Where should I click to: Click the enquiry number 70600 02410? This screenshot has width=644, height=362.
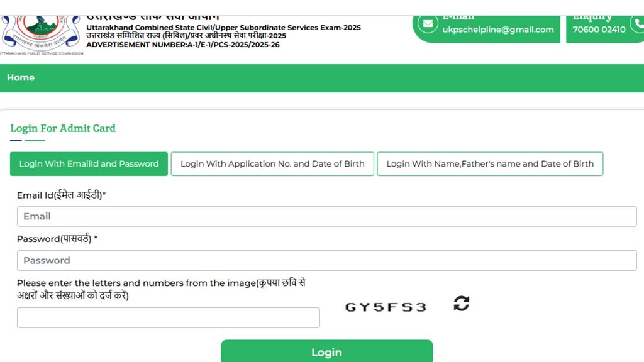tap(599, 30)
